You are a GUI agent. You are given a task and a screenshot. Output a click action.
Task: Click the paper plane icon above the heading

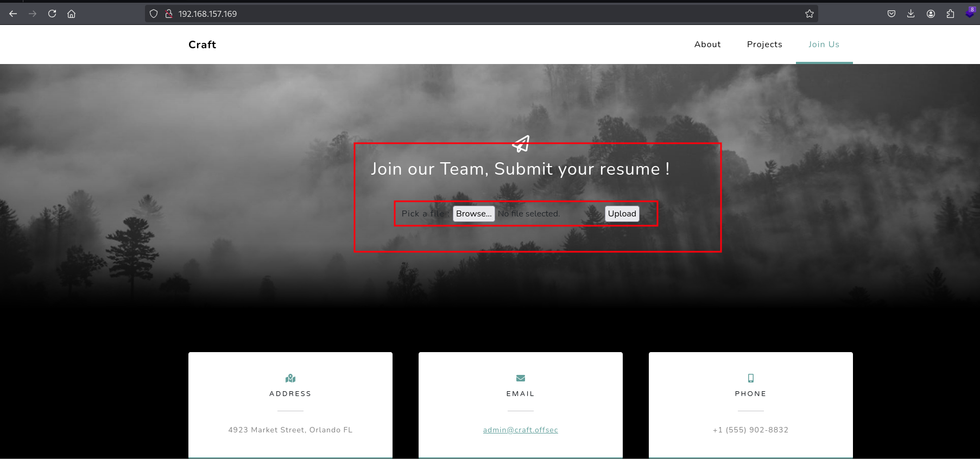[521, 144]
